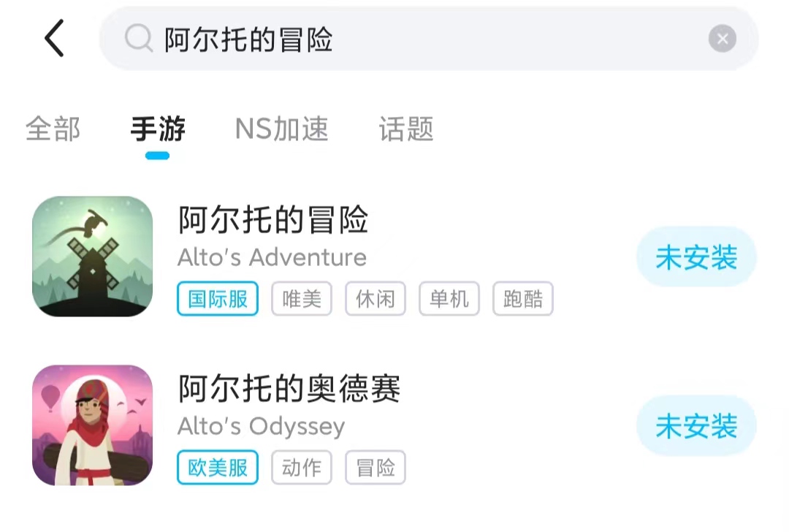This screenshot has width=789, height=532.
Task: Focus the search field with 阿尔托的冒险
Action: tap(424, 39)
